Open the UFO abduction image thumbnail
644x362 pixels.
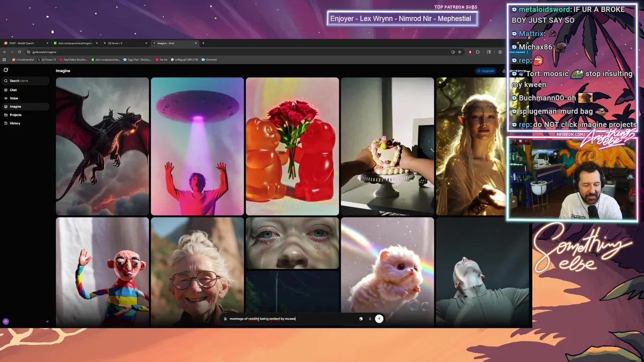(x=197, y=146)
